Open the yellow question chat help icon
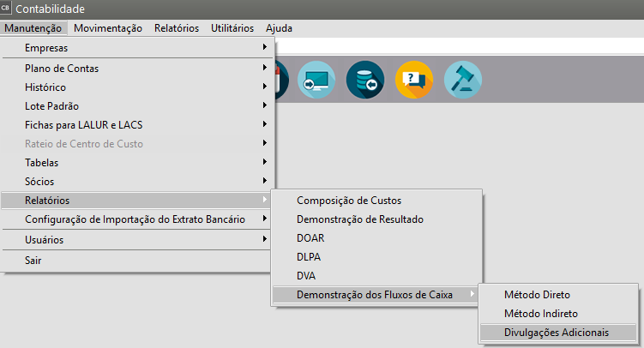 coord(414,80)
